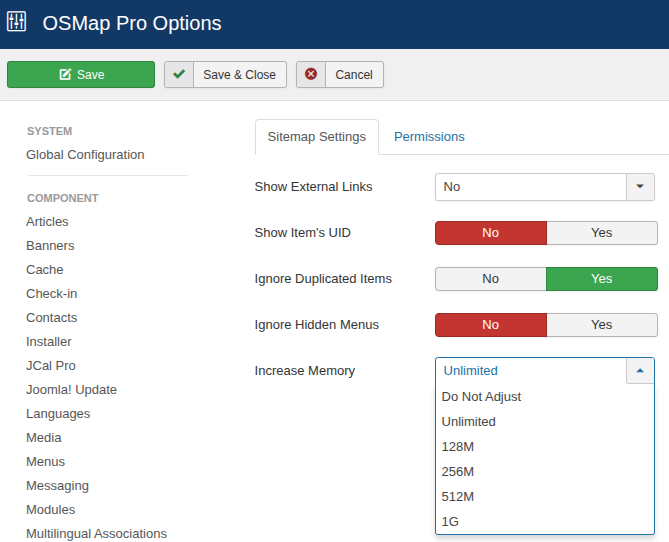
Task: Open the Cache component options
Action: point(45,270)
